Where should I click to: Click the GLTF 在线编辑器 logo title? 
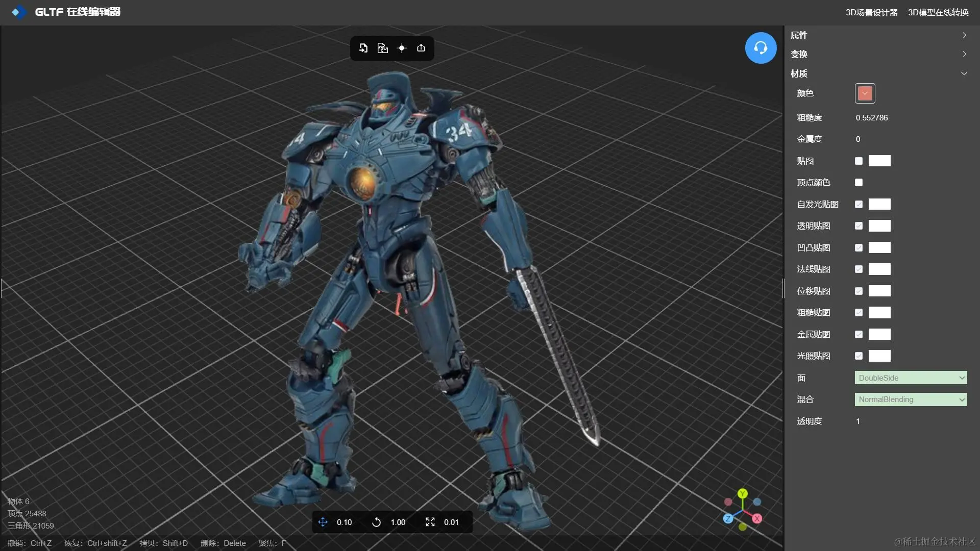[x=77, y=12]
